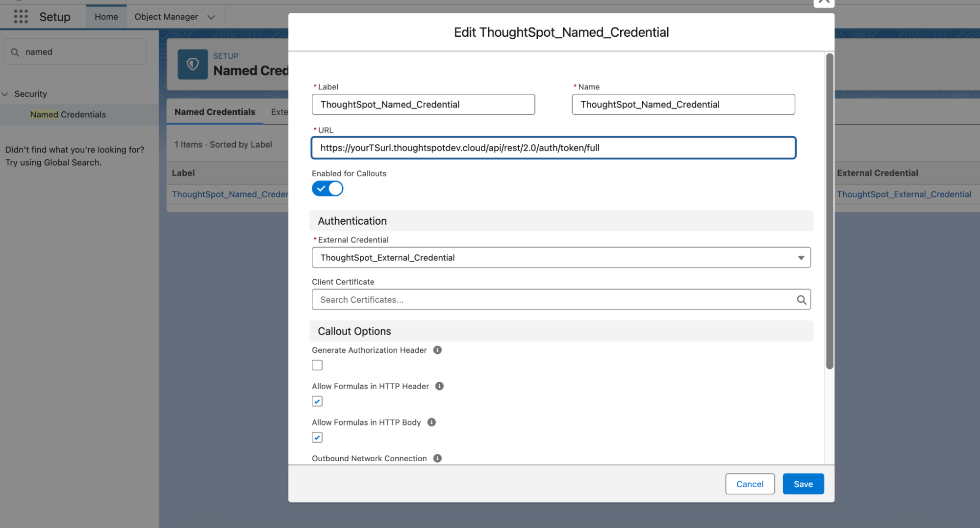Cancel editing the named credential
The height and width of the screenshot is (528, 980).
coord(750,483)
